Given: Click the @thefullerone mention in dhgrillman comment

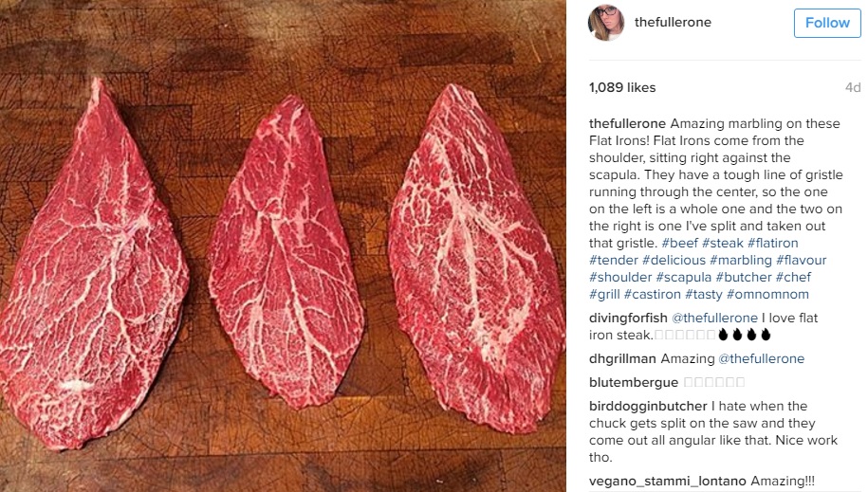Looking at the screenshot, I should pyautogui.click(x=761, y=359).
